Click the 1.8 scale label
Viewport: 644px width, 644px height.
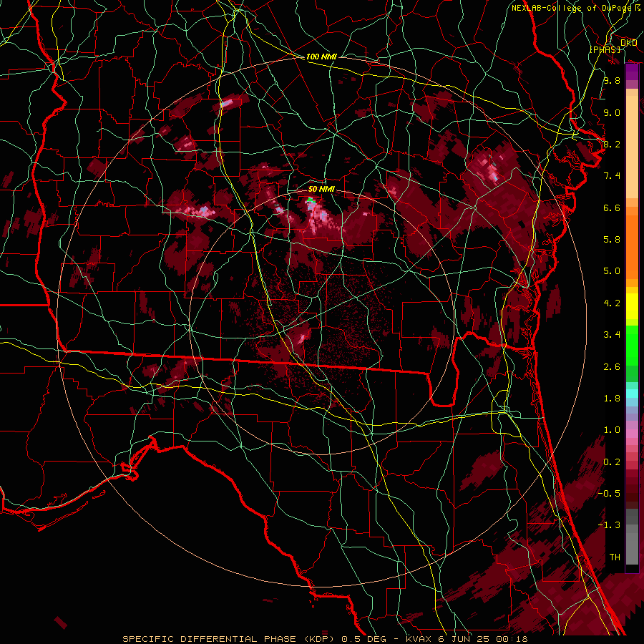(x=612, y=399)
